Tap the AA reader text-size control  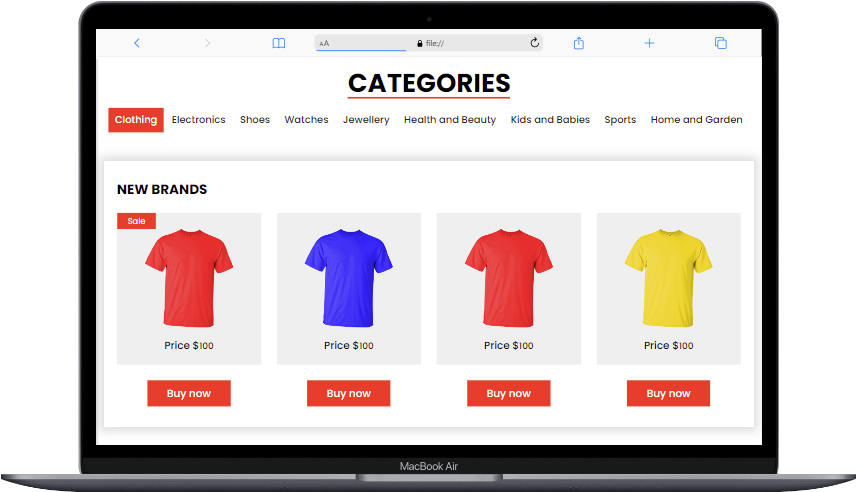324,43
